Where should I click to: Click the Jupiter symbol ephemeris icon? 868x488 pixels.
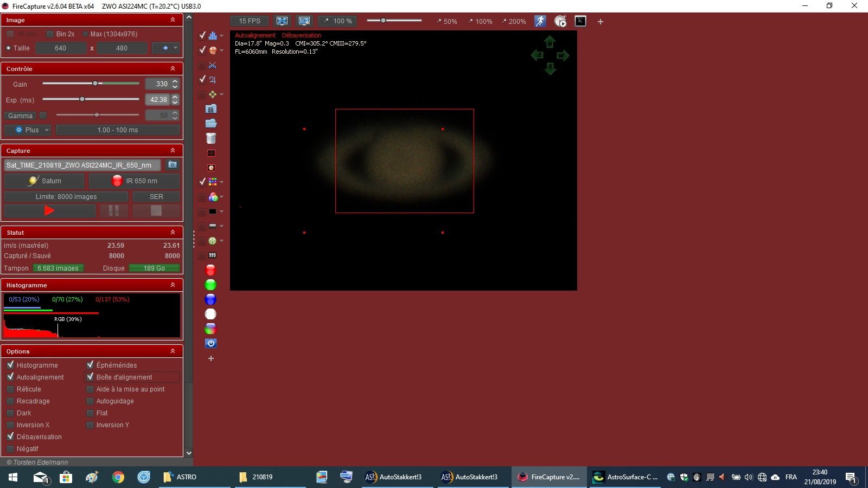pos(212,80)
